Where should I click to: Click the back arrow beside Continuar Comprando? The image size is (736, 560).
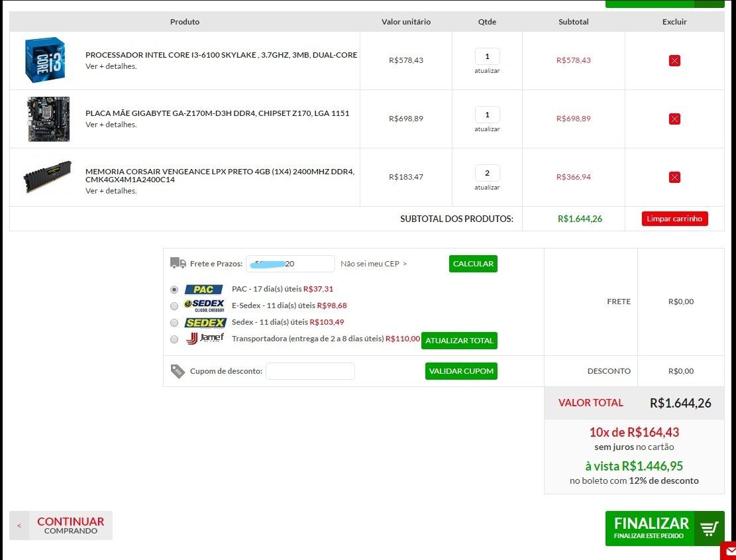pos(19,526)
